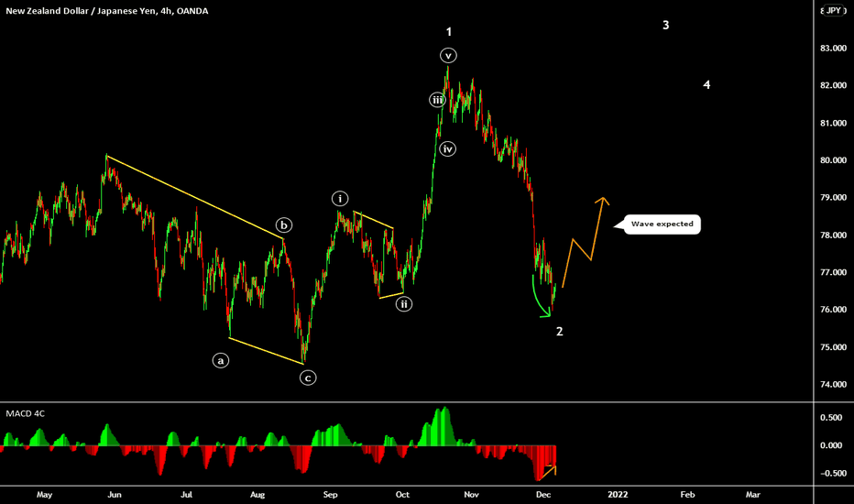Select the circled 'a' wave label
Image resolution: width=854 pixels, height=504 pixels.
coord(221,361)
